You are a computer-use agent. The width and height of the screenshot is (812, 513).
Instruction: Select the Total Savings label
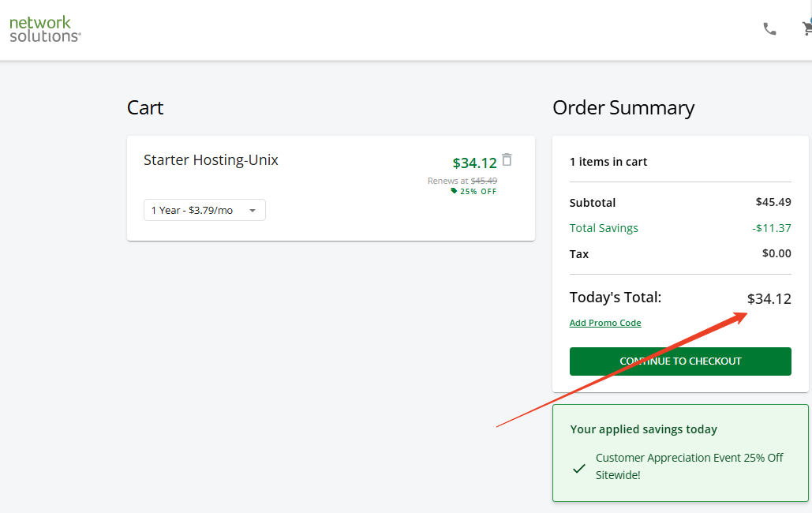pos(604,228)
